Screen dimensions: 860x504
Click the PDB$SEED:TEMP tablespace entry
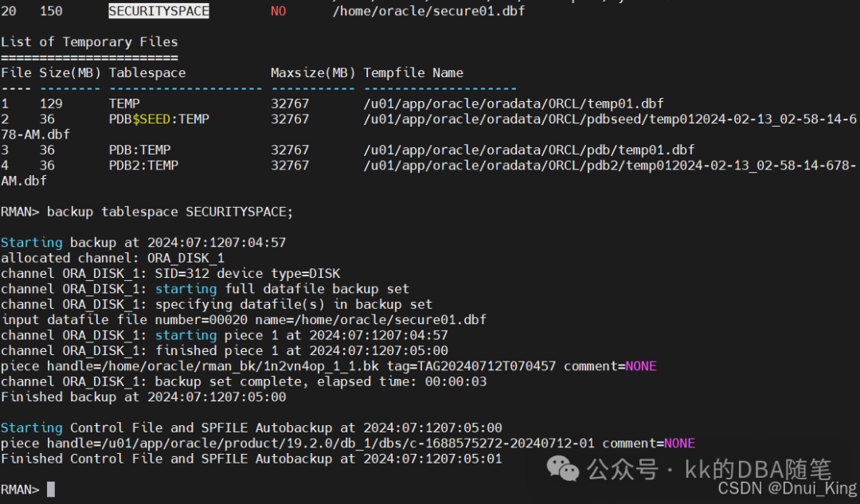coord(158,119)
